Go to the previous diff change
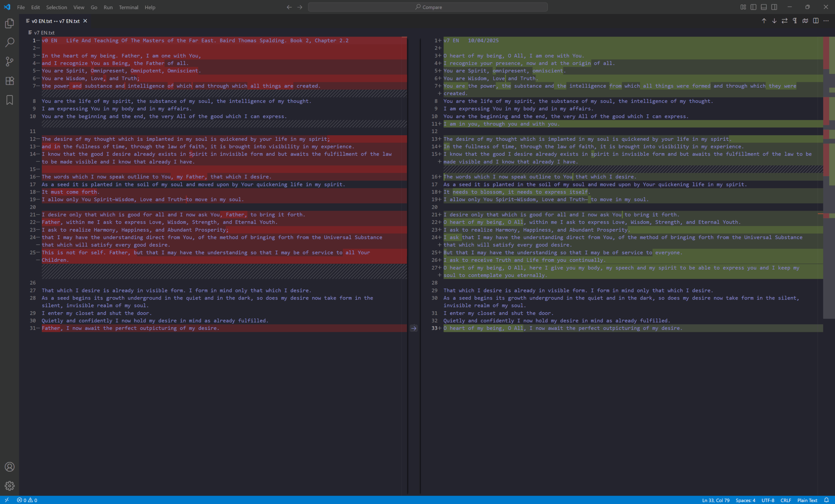The image size is (835, 504). tap(764, 21)
